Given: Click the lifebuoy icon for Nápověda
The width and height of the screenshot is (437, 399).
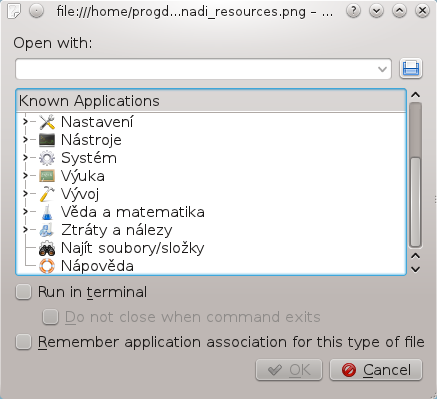Looking at the screenshot, I should (47, 266).
